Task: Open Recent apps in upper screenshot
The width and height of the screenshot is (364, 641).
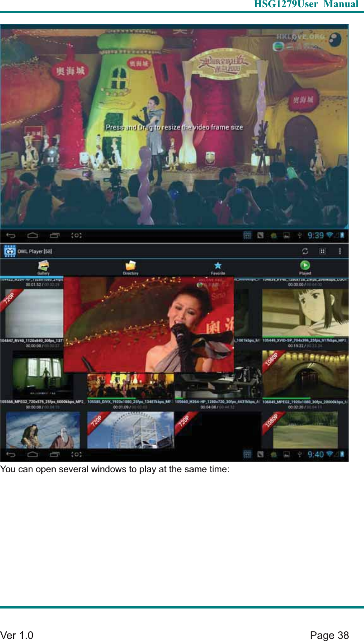Action: (x=54, y=235)
